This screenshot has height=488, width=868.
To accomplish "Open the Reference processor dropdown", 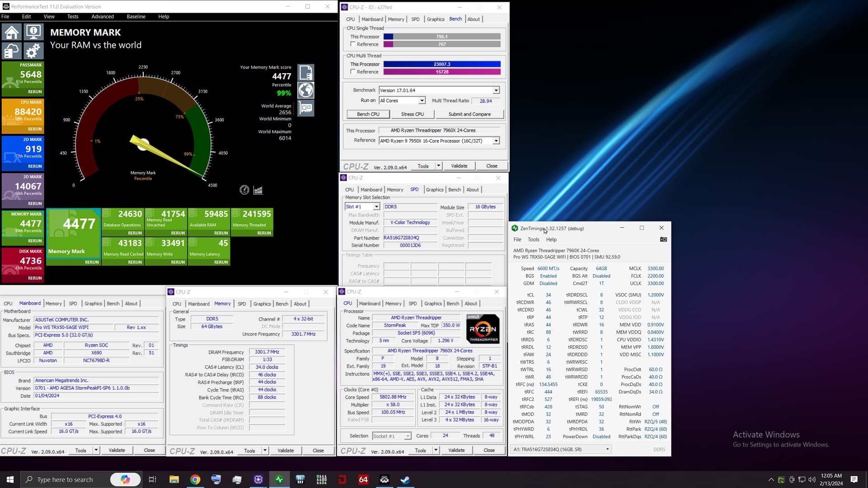I will (x=496, y=141).
